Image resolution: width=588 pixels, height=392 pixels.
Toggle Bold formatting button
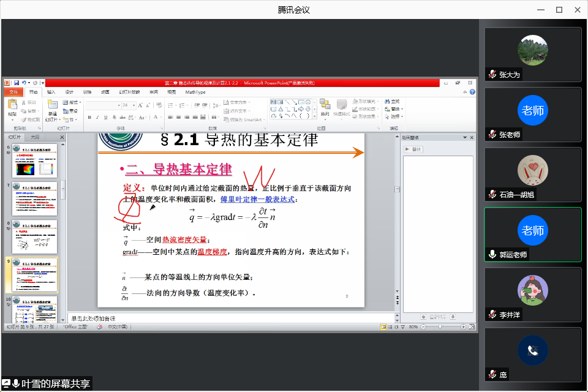(x=89, y=117)
